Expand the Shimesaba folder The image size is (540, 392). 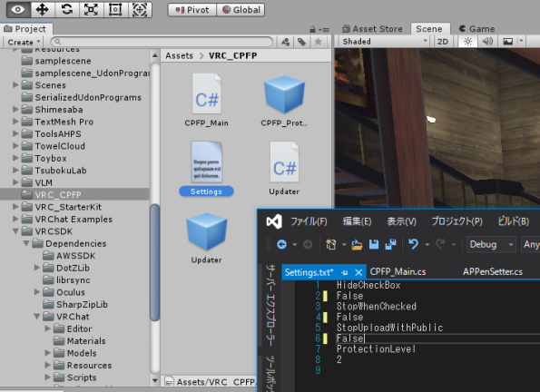tap(15, 109)
